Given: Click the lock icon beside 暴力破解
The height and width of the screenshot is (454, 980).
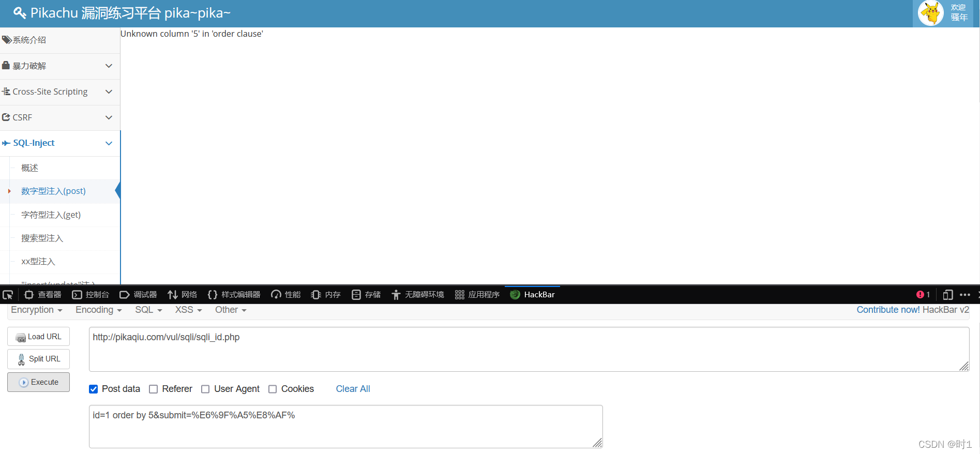Looking at the screenshot, I should 6,65.
